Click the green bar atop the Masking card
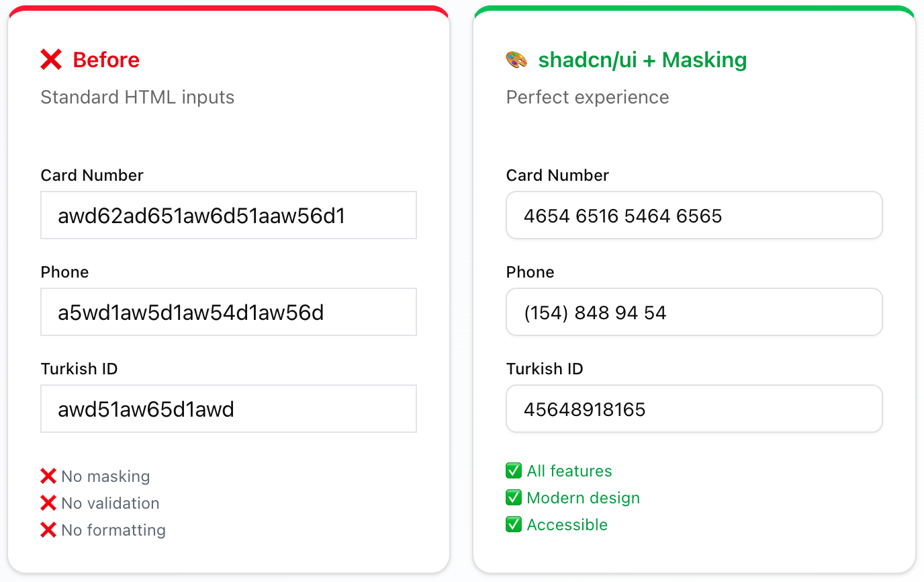This screenshot has height=582, width=924. [694, 8]
